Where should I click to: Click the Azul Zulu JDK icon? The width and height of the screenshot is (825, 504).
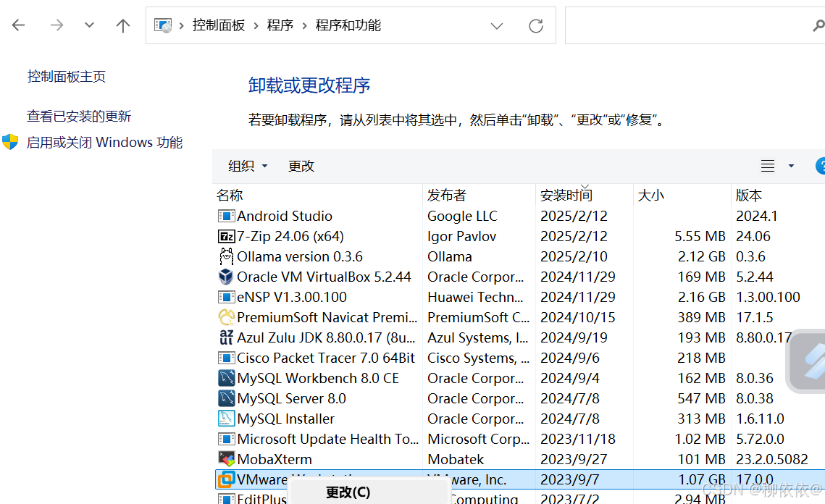click(226, 337)
